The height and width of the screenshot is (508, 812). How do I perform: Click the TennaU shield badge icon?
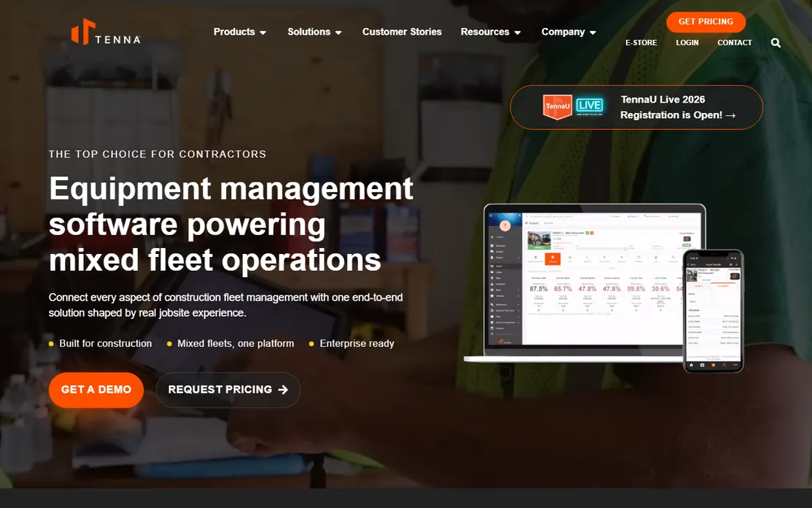(557, 106)
